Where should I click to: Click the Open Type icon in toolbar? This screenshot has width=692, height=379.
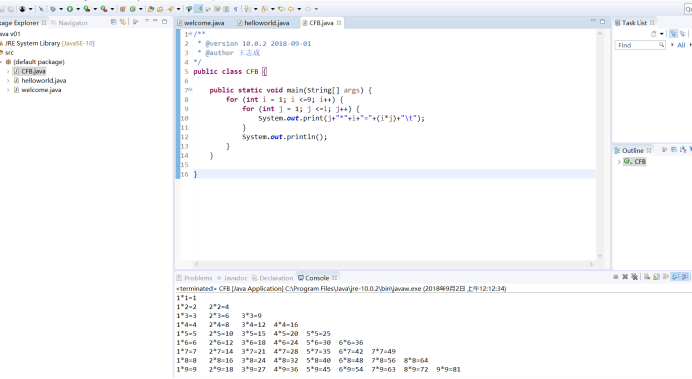151,9
